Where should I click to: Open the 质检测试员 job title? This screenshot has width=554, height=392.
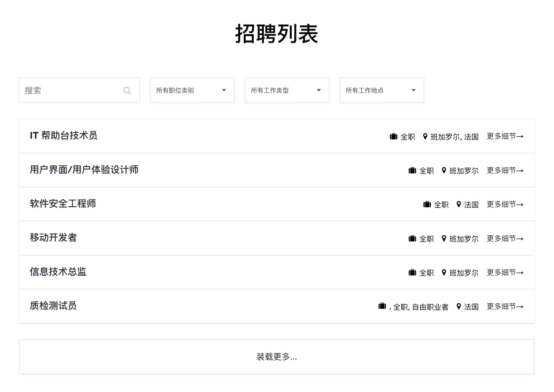coord(53,306)
